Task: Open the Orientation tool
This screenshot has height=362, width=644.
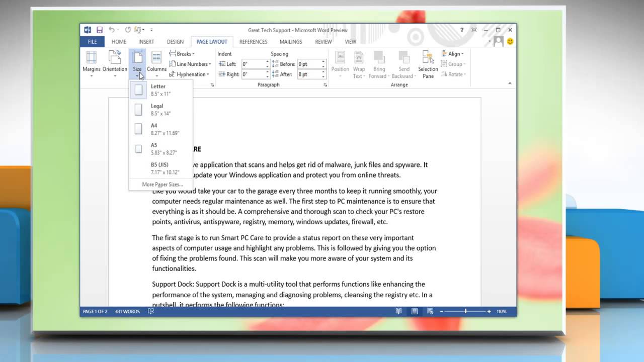Action: (x=115, y=64)
